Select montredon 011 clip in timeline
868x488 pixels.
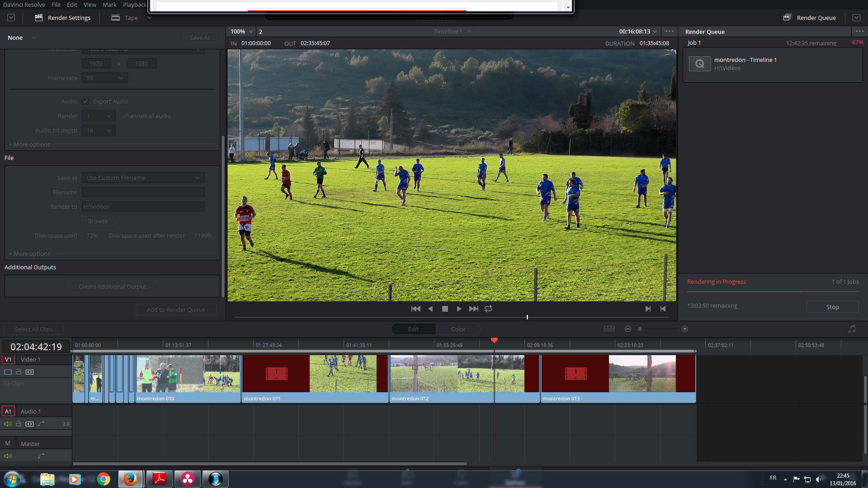point(315,379)
